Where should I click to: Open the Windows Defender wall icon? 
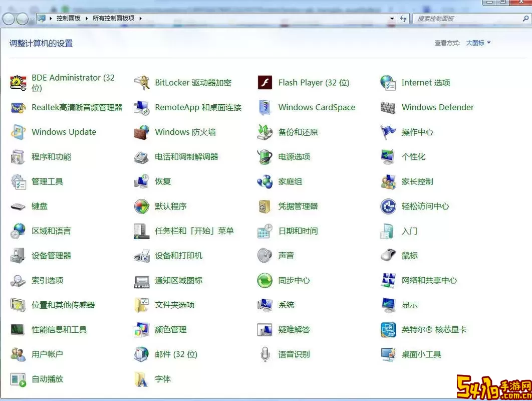coord(388,108)
